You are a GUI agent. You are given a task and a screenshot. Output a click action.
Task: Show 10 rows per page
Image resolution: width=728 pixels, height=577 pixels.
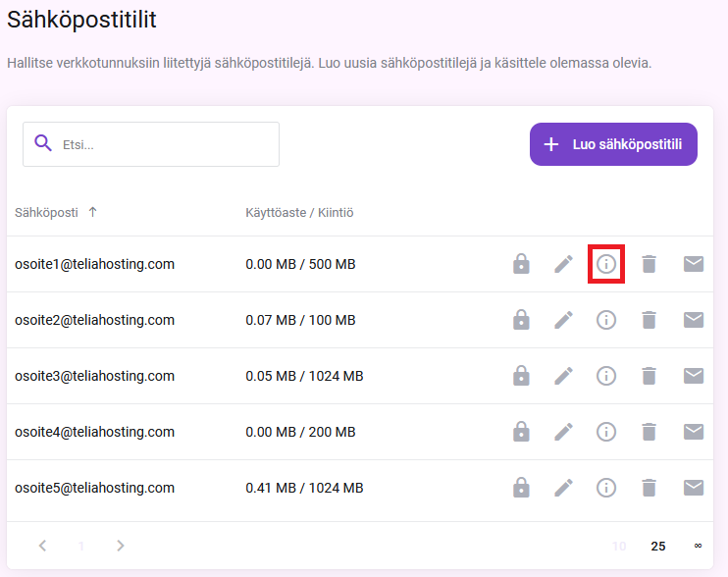coord(619,546)
